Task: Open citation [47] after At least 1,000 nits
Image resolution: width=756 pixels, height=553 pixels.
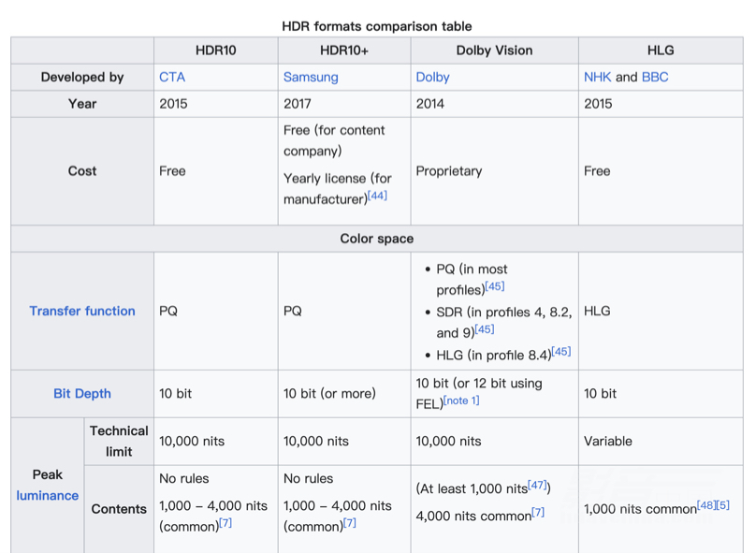Action: (537, 485)
